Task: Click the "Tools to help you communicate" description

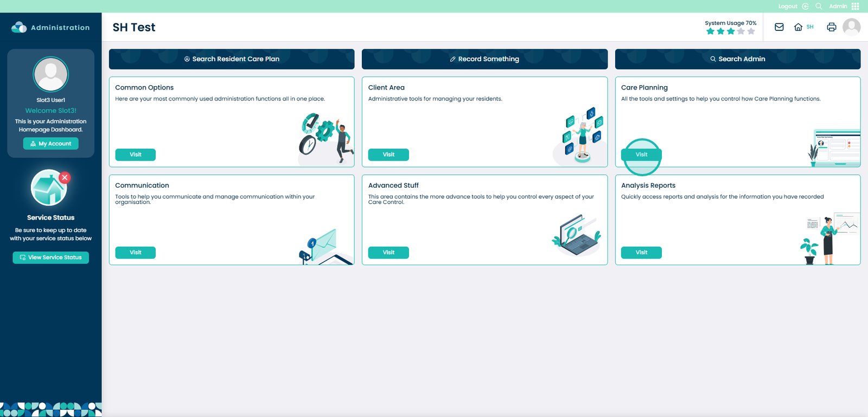Action: [215, 200]
